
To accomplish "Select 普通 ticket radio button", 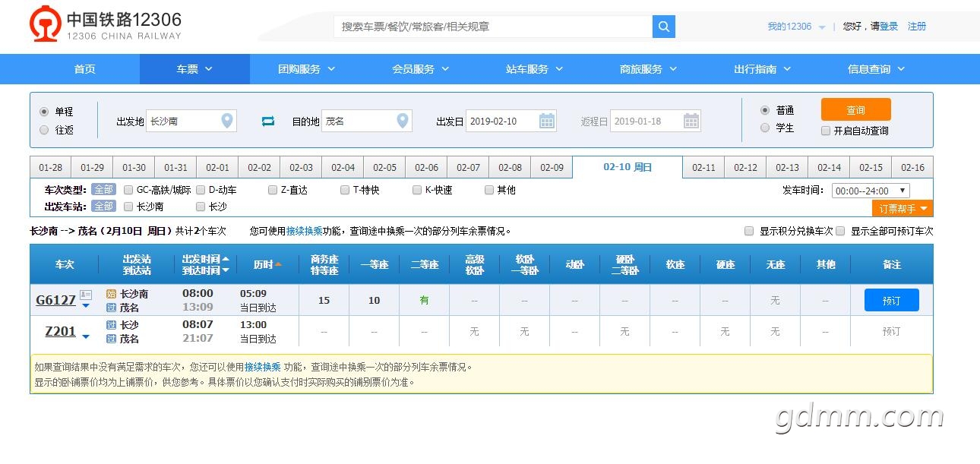I will coord(765,110).
